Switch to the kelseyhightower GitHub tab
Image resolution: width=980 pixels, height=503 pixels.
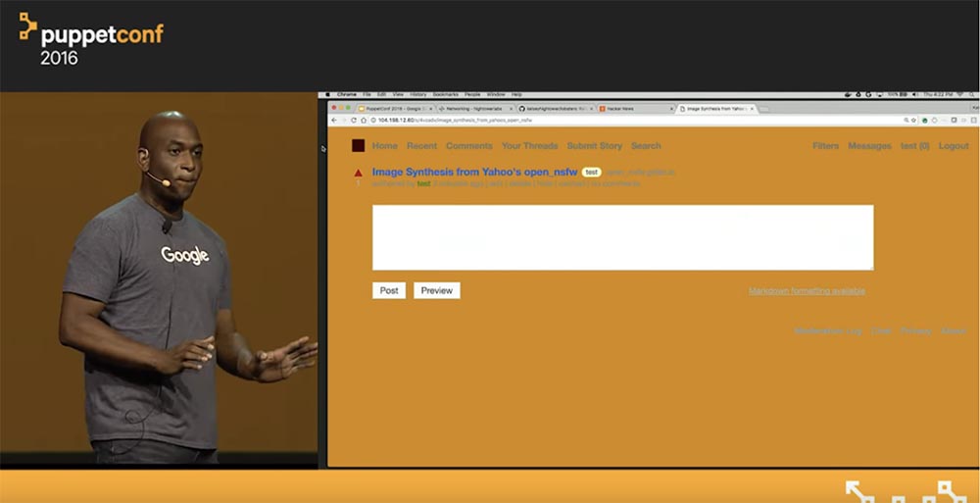(555, 109)
